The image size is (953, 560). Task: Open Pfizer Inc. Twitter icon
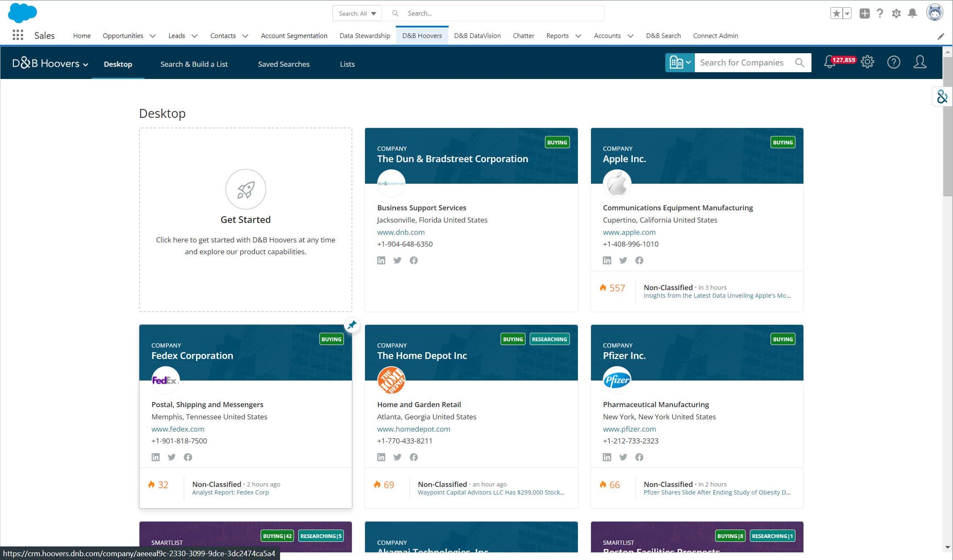pos(623,457)
